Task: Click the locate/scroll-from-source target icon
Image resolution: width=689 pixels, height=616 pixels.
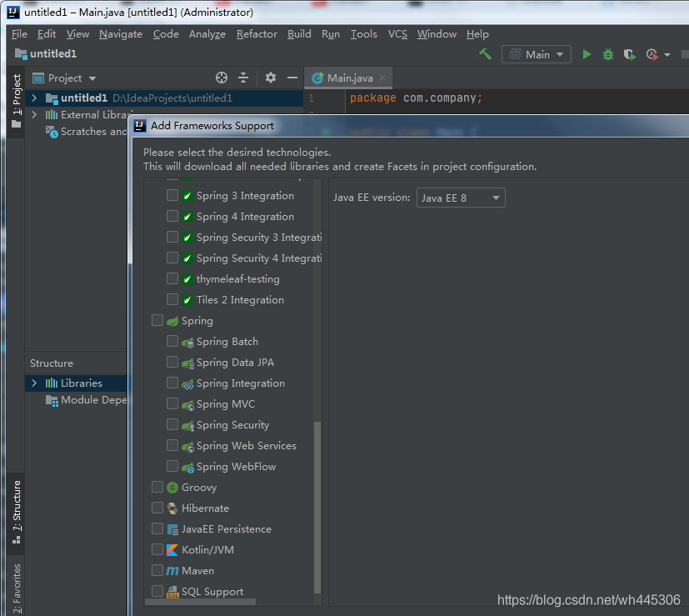Action: 222,78
